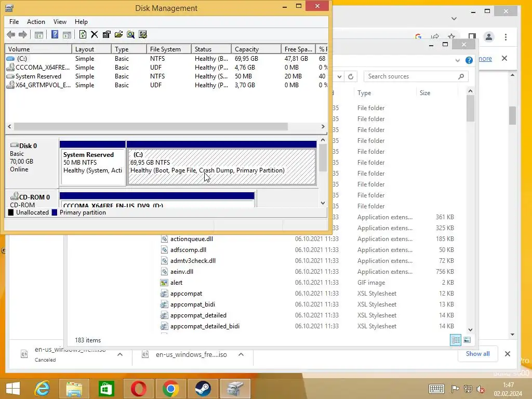
Task: Click the Primary partition blue legend swatch
Action: [54, 212]
